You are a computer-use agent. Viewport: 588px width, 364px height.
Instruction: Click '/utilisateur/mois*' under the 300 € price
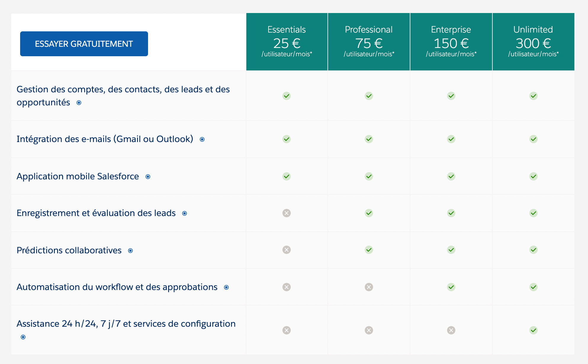point(534,54)
